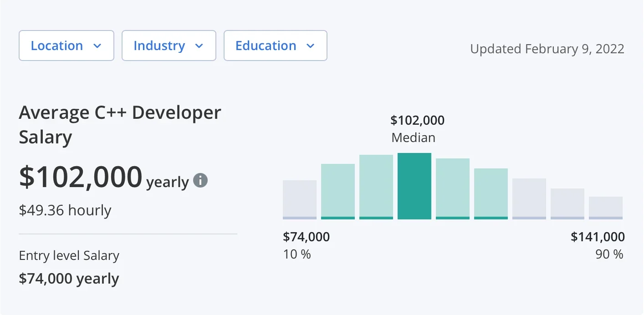The height and width of the screenshot is (315, 644).
Task: Open the Education dropdown filter
Action: [275, 46]
